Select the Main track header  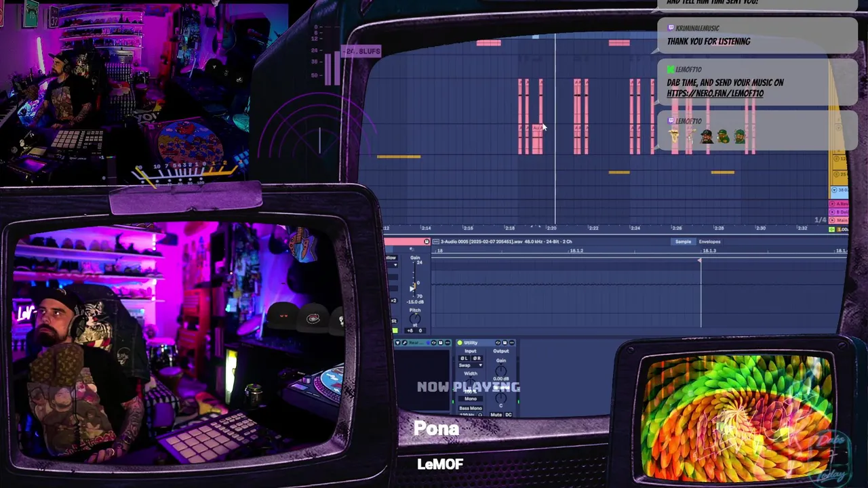tap(840, 220)
